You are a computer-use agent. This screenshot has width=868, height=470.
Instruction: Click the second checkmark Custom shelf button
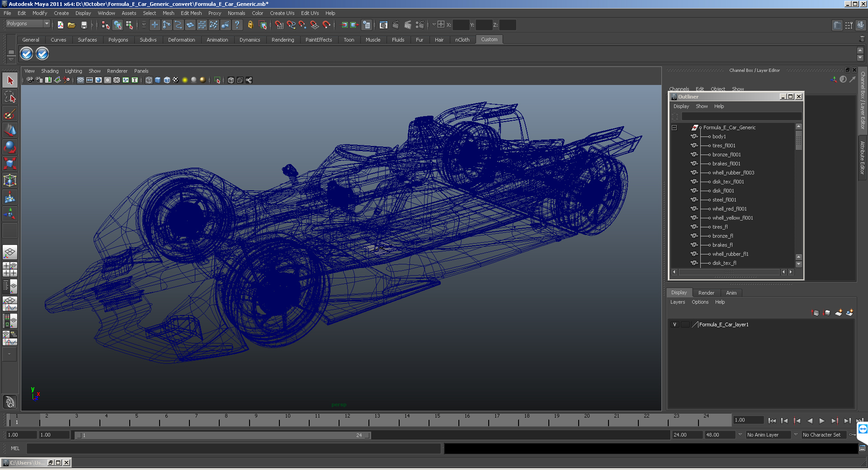pos(42,54)
